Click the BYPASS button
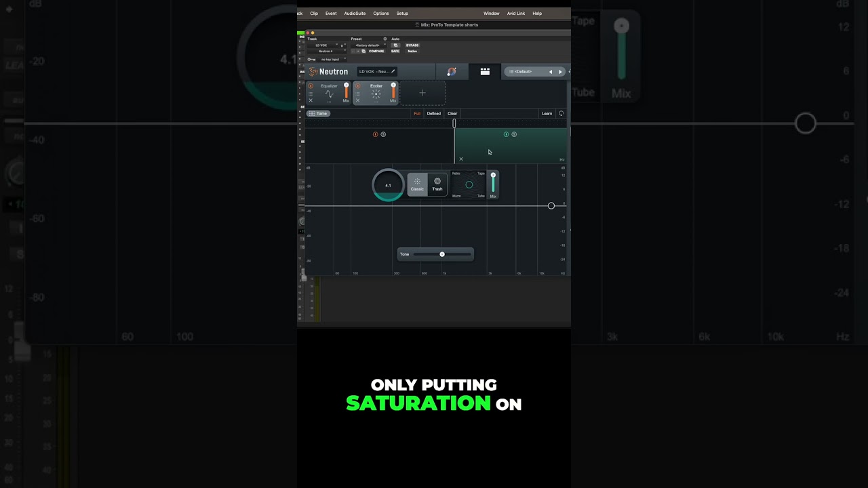The width and height of the screenshot is (868, 488). (x=412, y=45)
